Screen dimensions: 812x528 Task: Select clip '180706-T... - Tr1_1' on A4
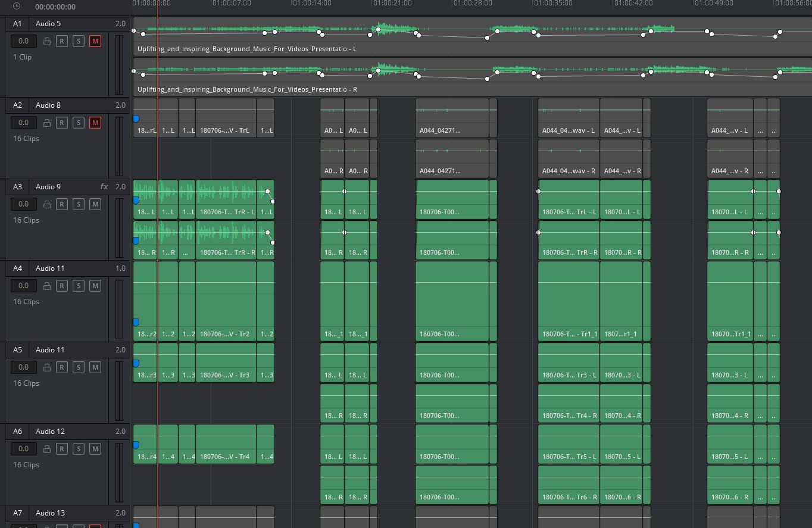click(569, 301)
